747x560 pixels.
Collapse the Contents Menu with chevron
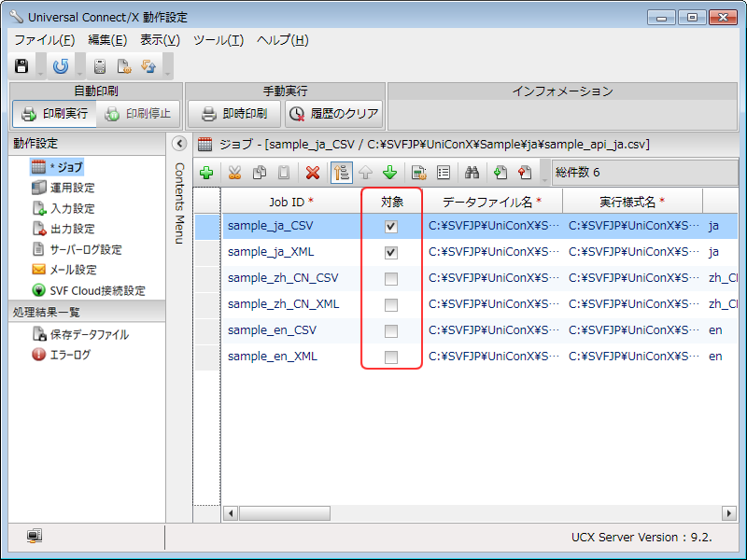point(179,144)
